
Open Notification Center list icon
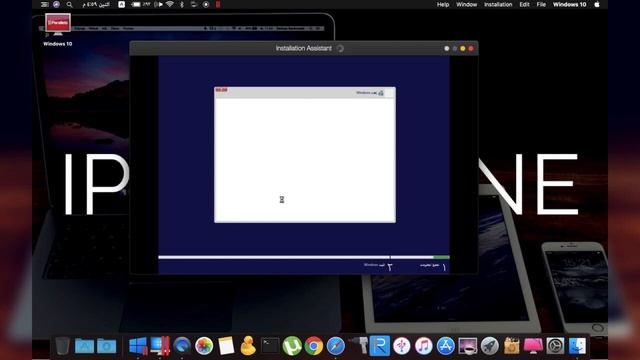[x=44, y=4]
